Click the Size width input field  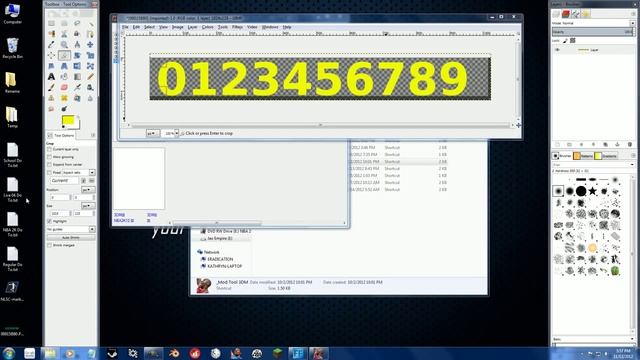(x=60, y=213)
